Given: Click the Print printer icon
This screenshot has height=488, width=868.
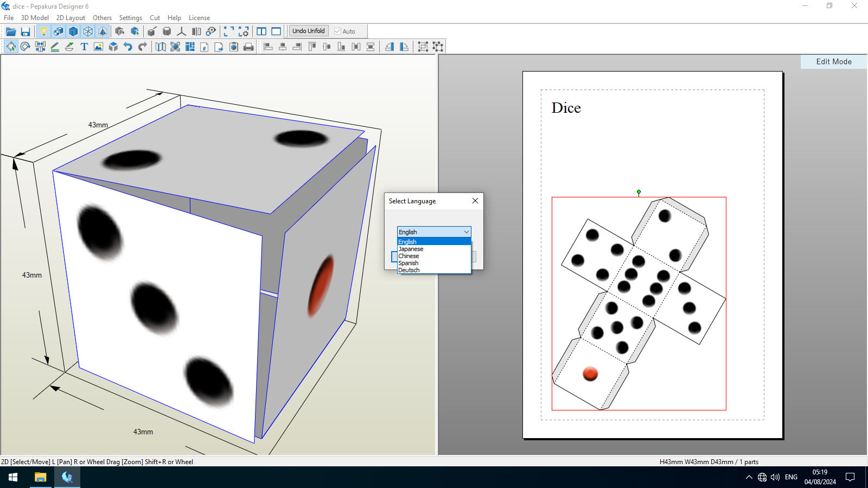Looking at the screenshot, I should 248,47.
